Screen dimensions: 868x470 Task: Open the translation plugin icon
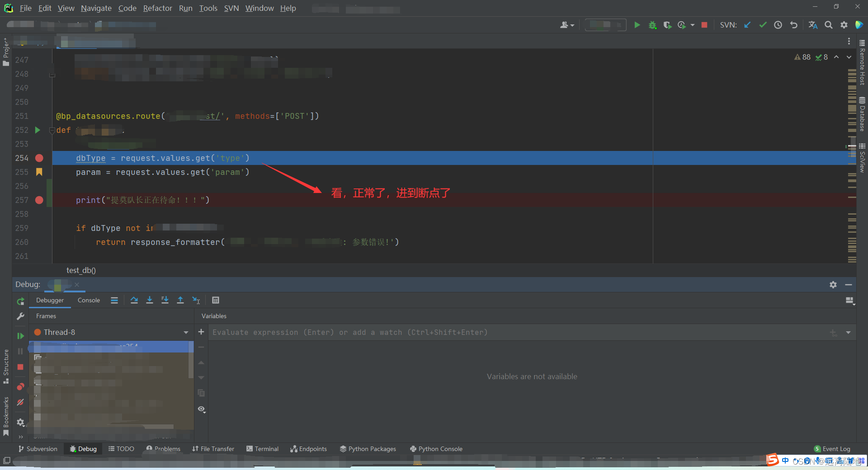[x=813, y=25]
